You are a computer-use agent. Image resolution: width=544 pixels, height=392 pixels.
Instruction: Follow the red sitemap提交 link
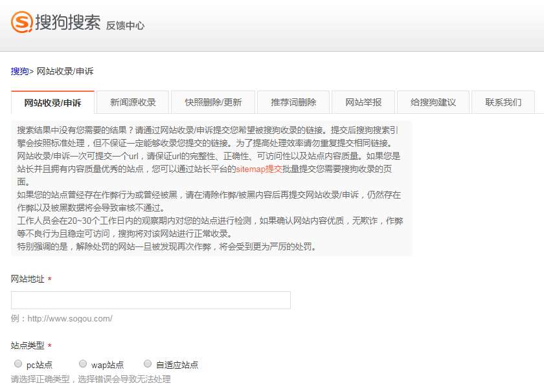coord(258,169)
